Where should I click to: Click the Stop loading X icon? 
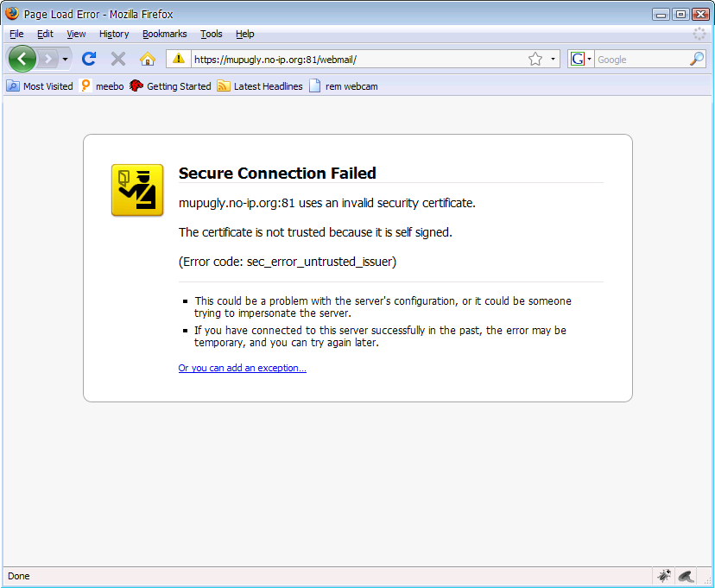pyautogui.click(x=118, y=59)
